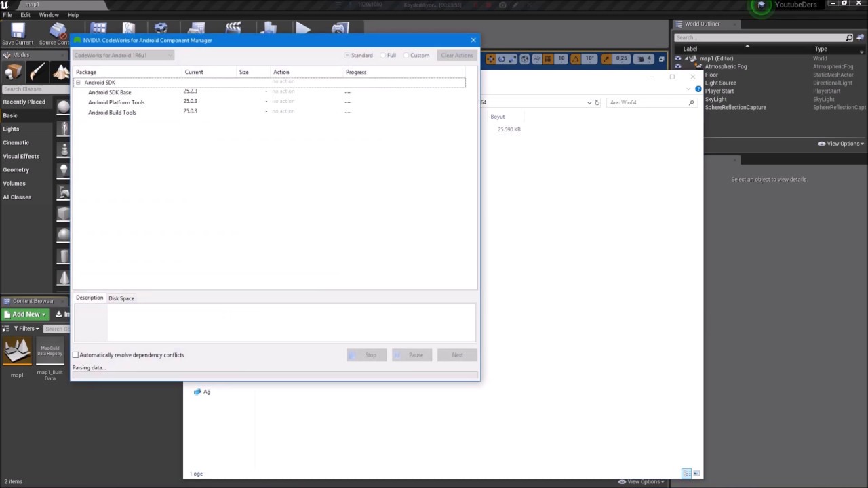Image resolution: width=868 pixels, height=488 pixels.
Task: Toggle world/local coordinate globe icon
Action: pos(525,59)
